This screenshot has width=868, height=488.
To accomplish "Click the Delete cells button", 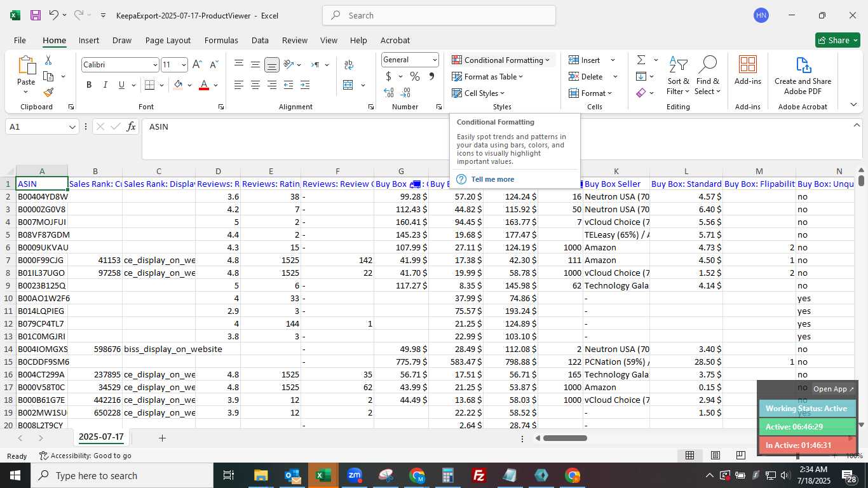I will coord(586,76).
